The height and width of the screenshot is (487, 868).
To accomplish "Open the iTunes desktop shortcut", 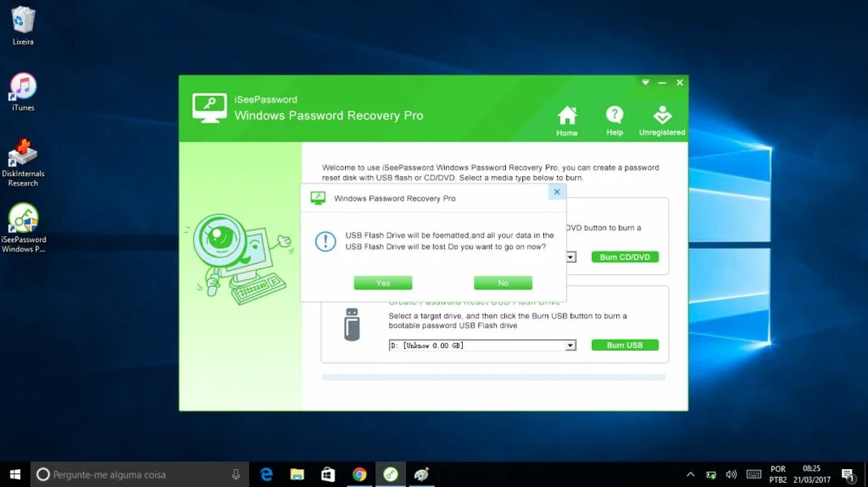I will pos(23,92).
